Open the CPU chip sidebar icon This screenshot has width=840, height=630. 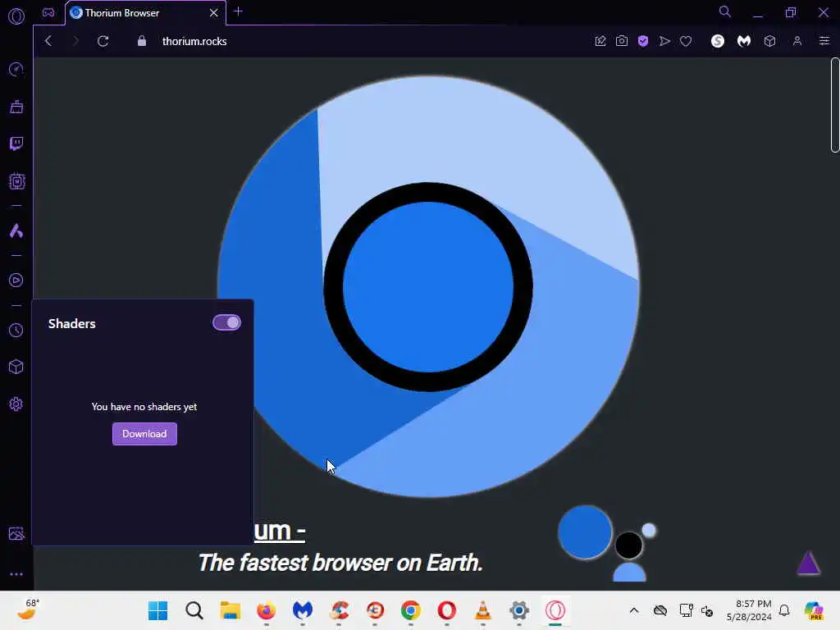16,181
